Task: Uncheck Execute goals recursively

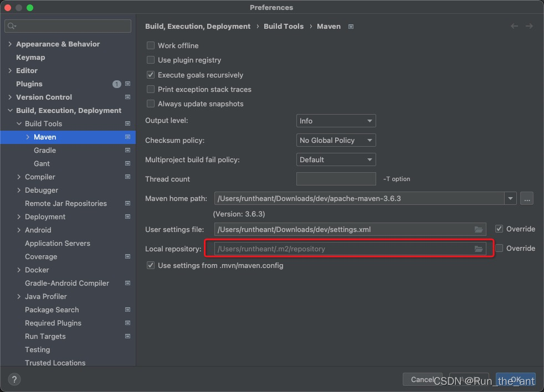Action: coord(151,75)
